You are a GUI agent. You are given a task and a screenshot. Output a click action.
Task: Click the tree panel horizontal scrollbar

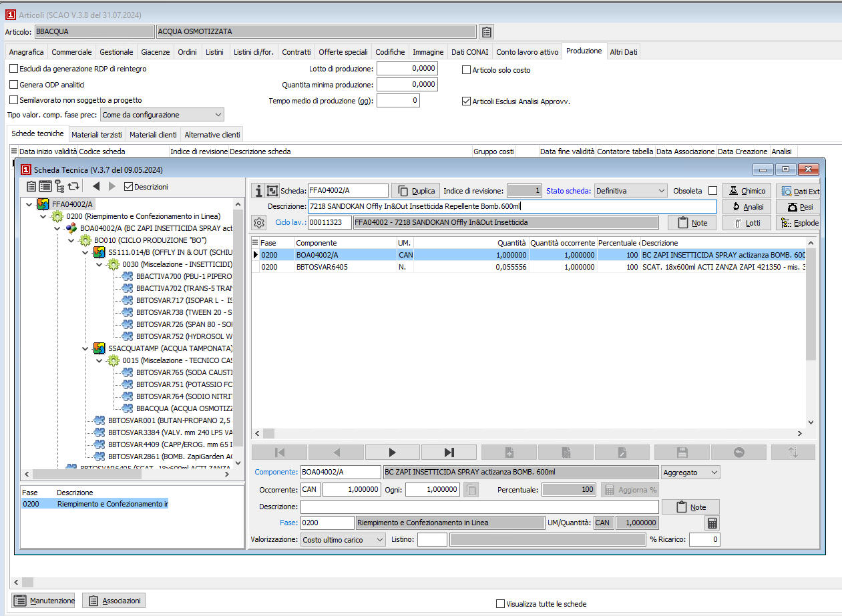pyautogui.click(x=128, y=473)
